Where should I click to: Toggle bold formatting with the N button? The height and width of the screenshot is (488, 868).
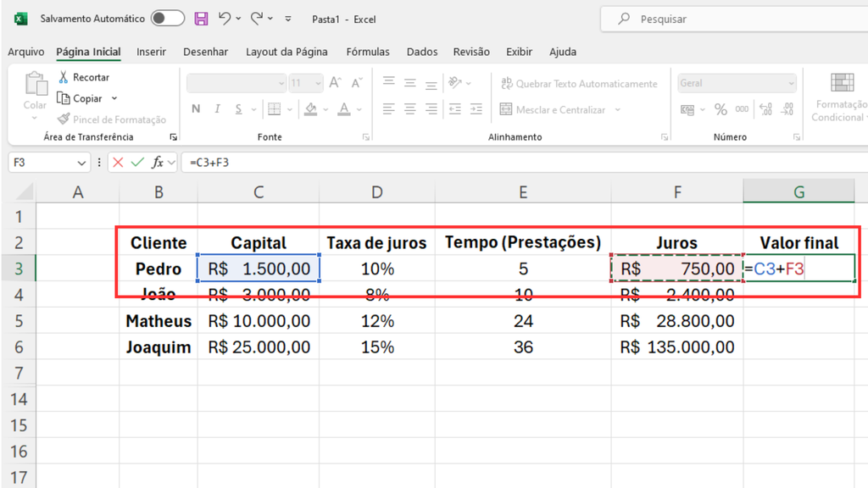(x=196, y=109)
